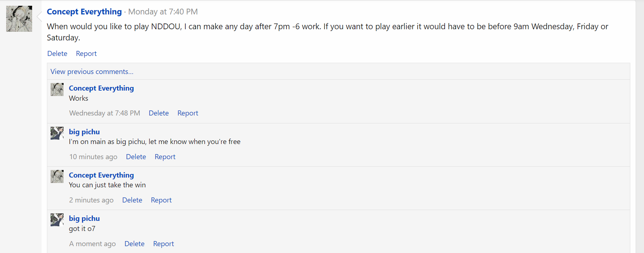Screen dimensions: 644x253
Task: Delete the "got it o7" comment
Action: pos(134,244)
